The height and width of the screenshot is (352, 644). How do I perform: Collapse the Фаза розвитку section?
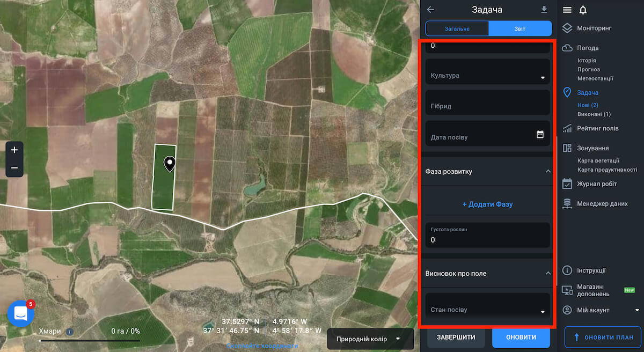pyautogui.click(x=547, y=171)
